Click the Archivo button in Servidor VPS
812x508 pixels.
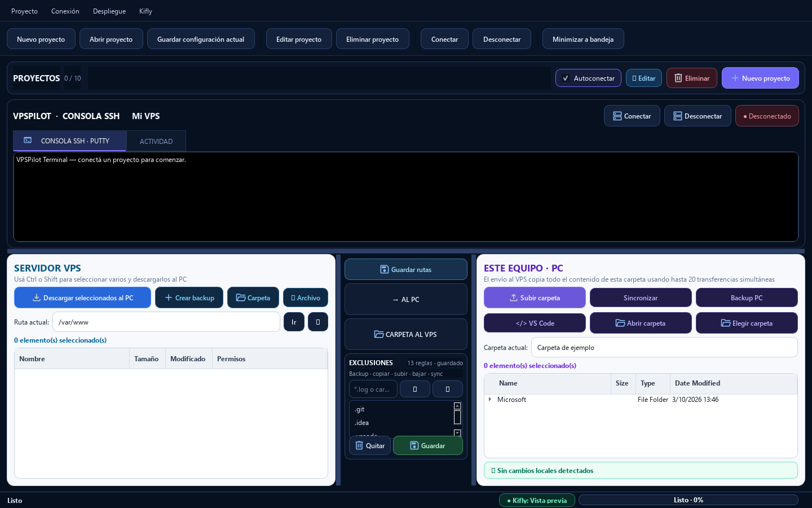[306, 297]
